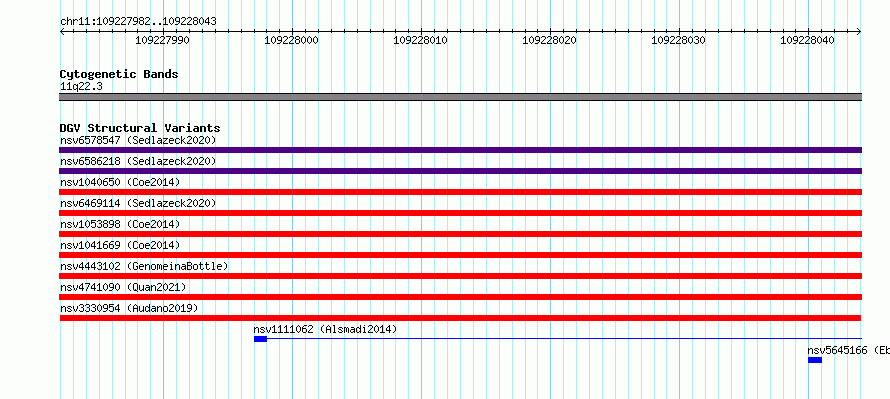
Task: Click the purple bar of nsv6586218
Action: coord(460,171)
